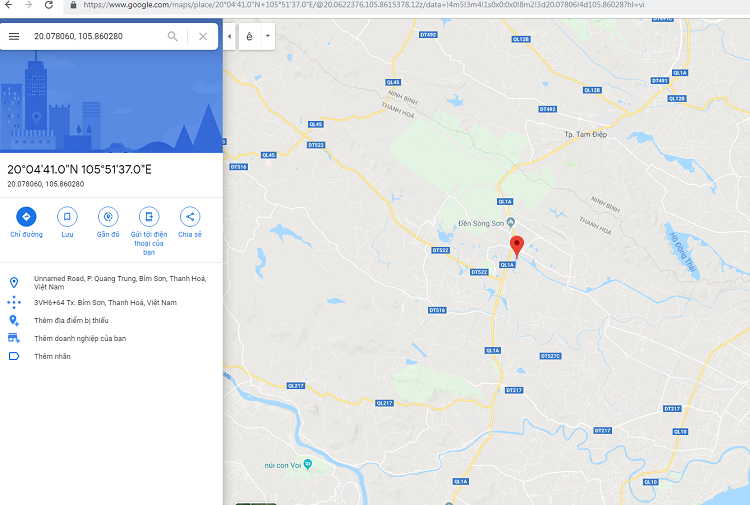Open the hamburger main menu

(x=14, y=36)
